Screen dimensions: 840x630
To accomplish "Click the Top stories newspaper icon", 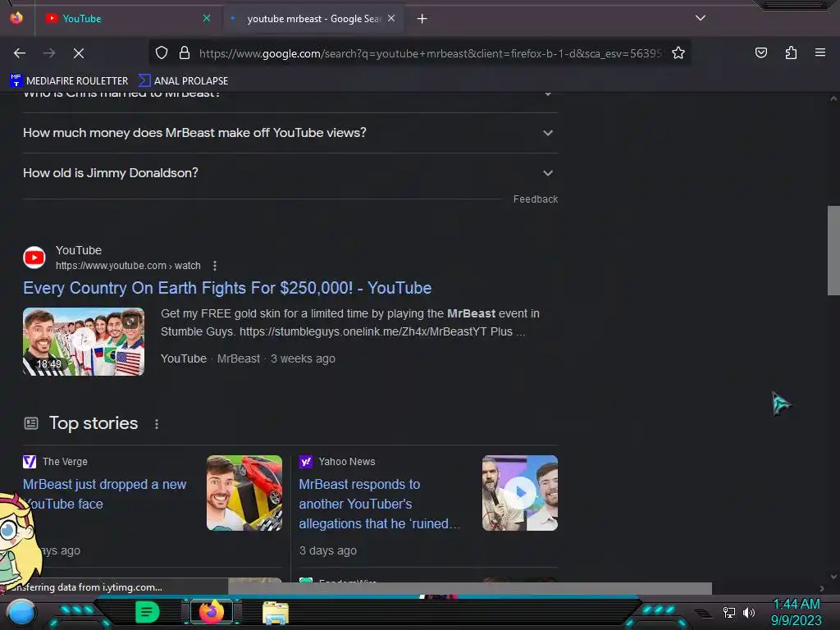I will coord(31,424).
